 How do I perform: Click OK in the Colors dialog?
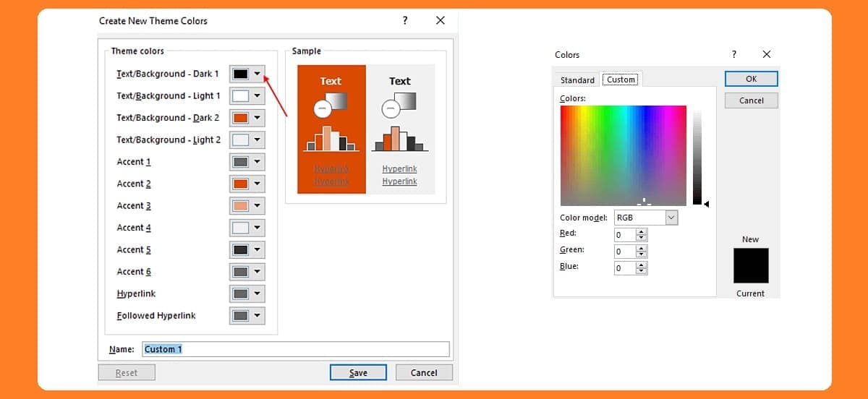point(751,79)
